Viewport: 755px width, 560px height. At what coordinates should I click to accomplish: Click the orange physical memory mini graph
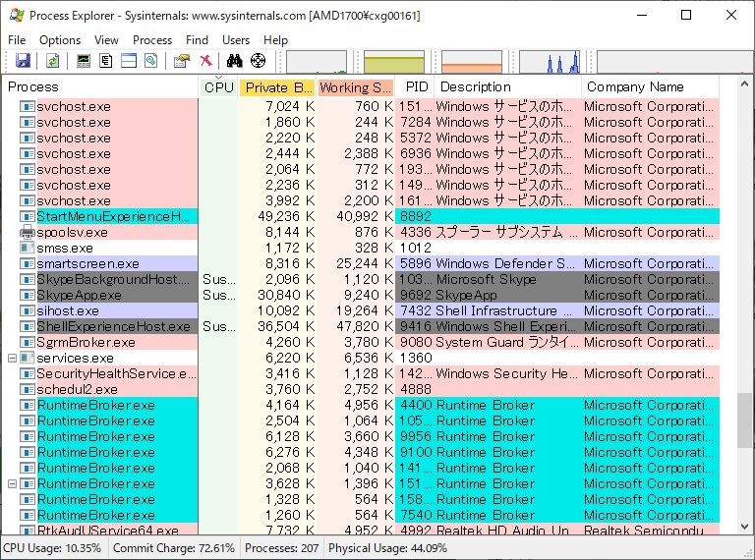[x=472, y=62]
